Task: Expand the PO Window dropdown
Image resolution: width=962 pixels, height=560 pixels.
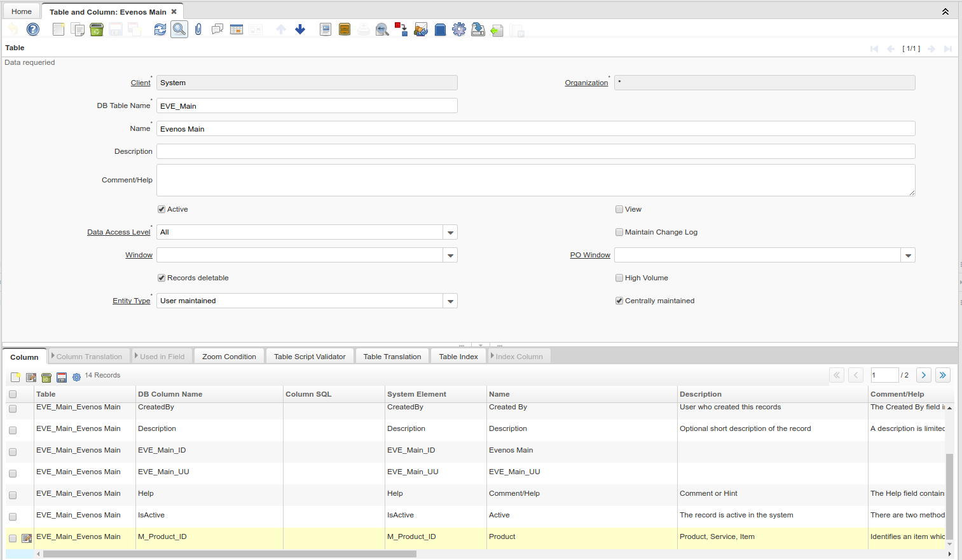Action: coord(908,256)
